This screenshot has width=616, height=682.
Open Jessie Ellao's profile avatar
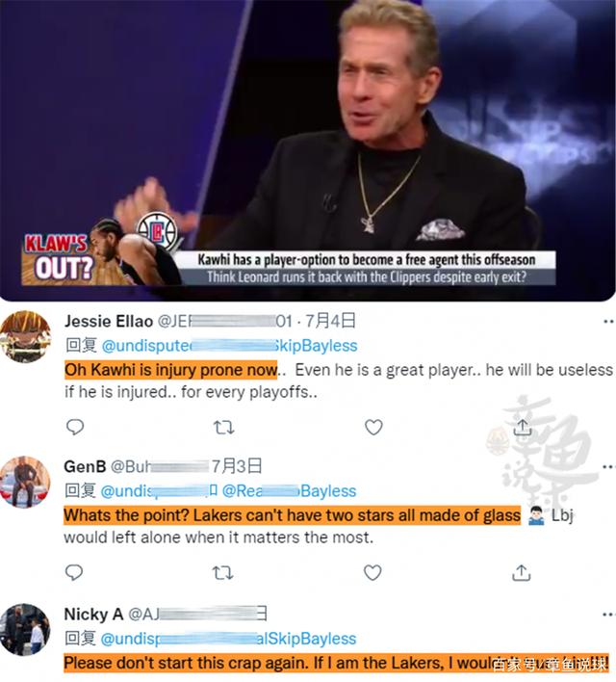click(25, 336)
